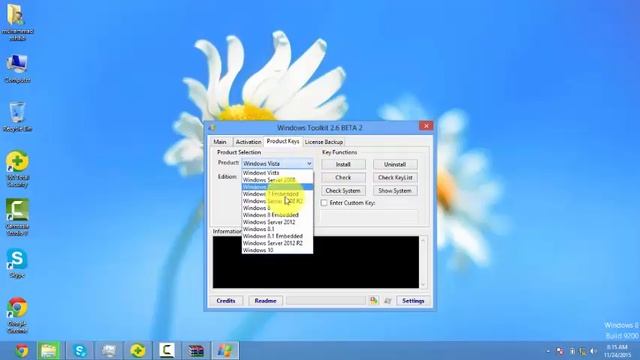This screenshot has width=640, height=360.
Task: Show hidden tray icons arrow
Action: pos(548,351)
